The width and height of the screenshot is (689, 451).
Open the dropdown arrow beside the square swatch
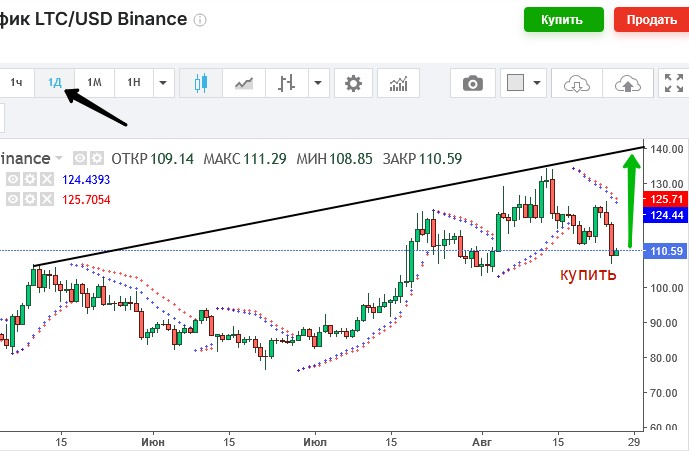[x=537, y=83]
